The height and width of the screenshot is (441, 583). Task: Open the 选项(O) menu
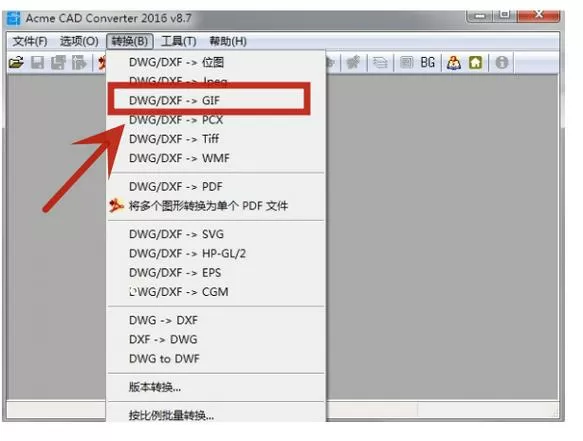click(79, 41)
